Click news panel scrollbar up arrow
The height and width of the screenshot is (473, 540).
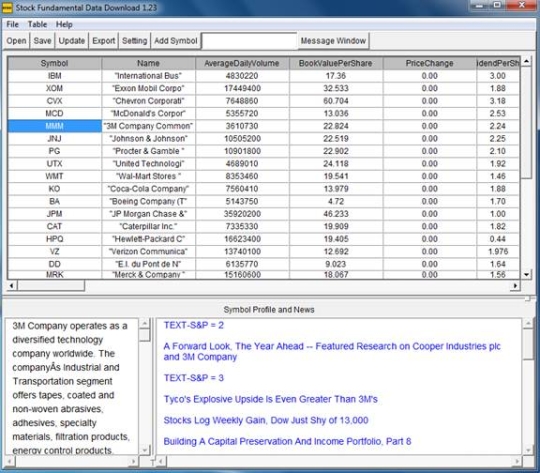coord(528,323)
